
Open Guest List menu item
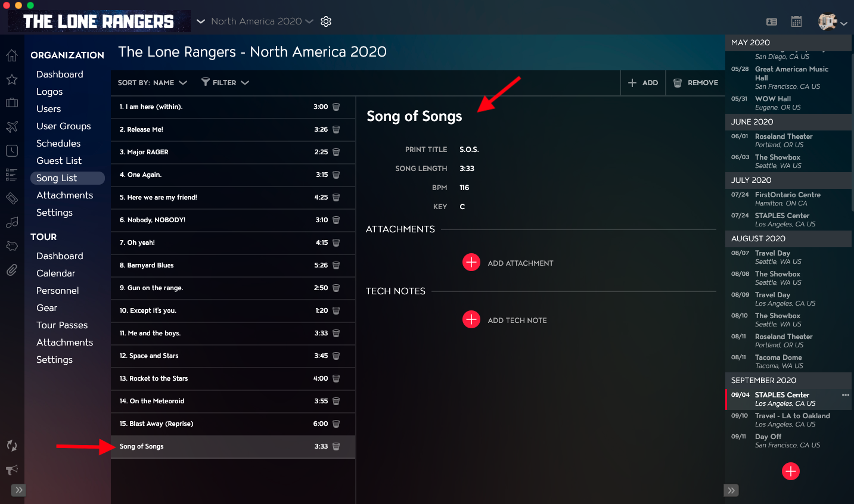[59, 161]
